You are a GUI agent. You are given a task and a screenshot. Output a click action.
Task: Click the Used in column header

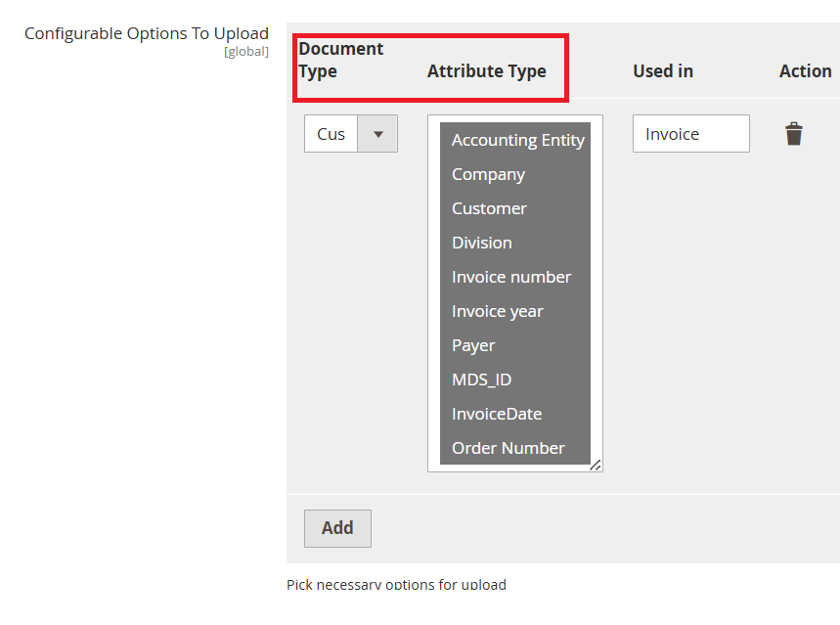tap(662, 71)
